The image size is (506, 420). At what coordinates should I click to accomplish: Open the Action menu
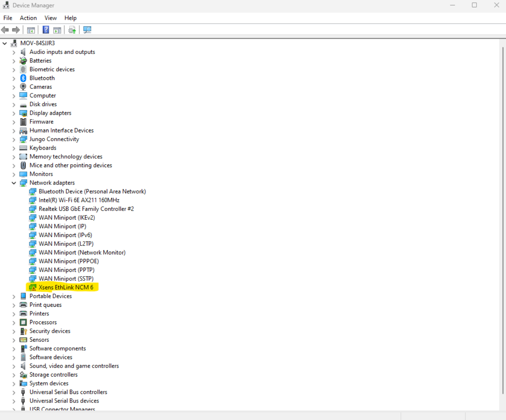point(28,18)
